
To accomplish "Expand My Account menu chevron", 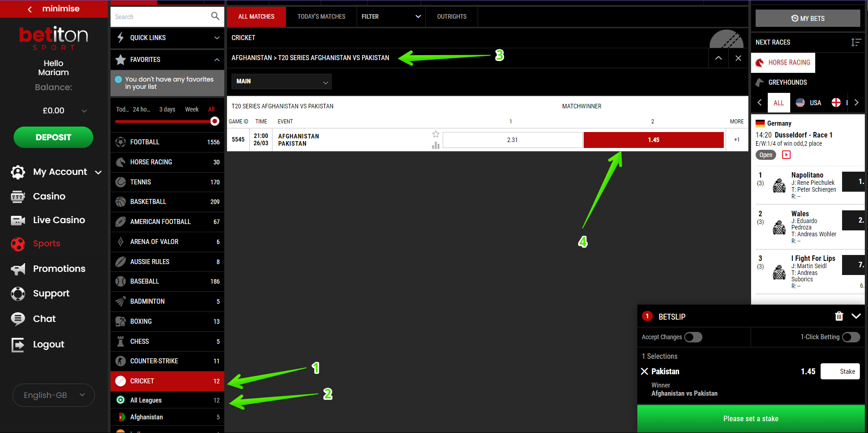I will pos(98,172).
